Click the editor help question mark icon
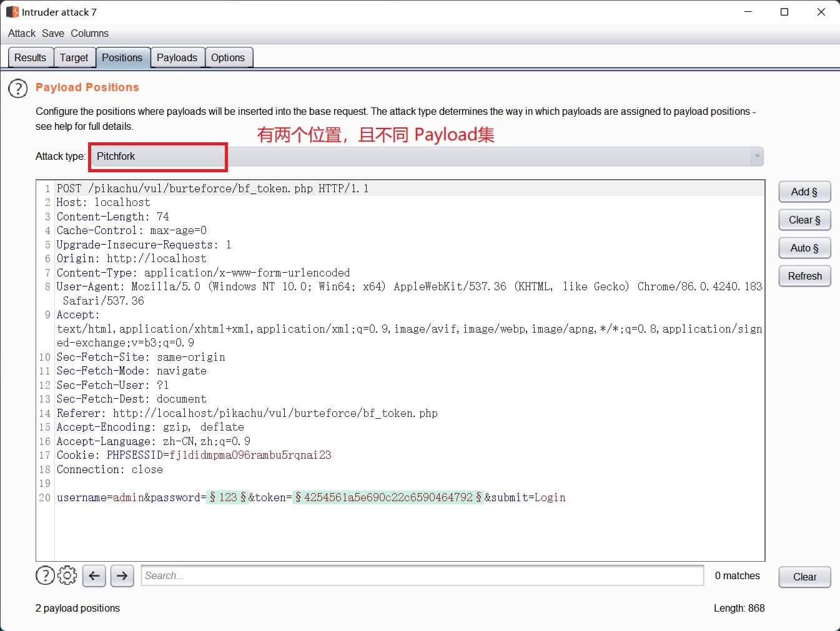This screenshot has width=840, height=631. [x=45, y=575]
